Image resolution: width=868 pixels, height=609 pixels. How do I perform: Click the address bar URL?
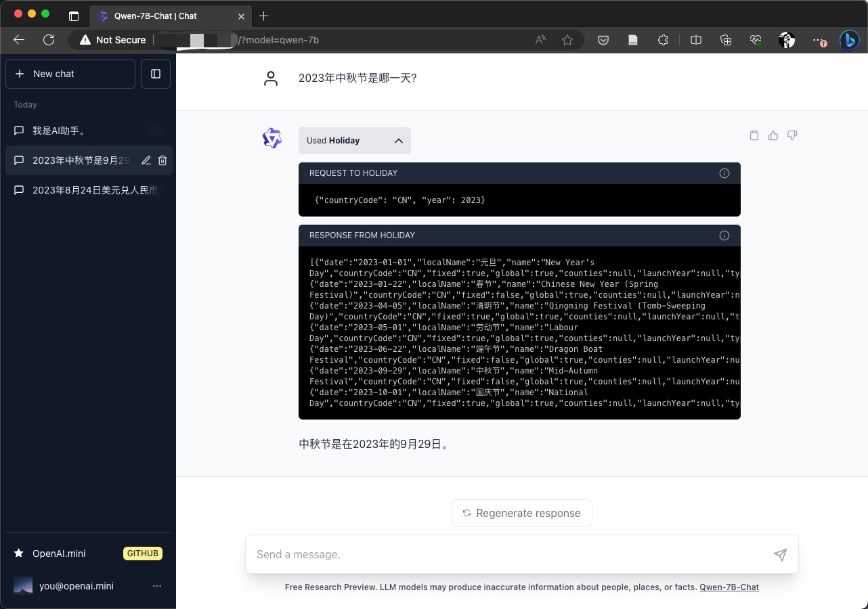[x=279, y=40]
